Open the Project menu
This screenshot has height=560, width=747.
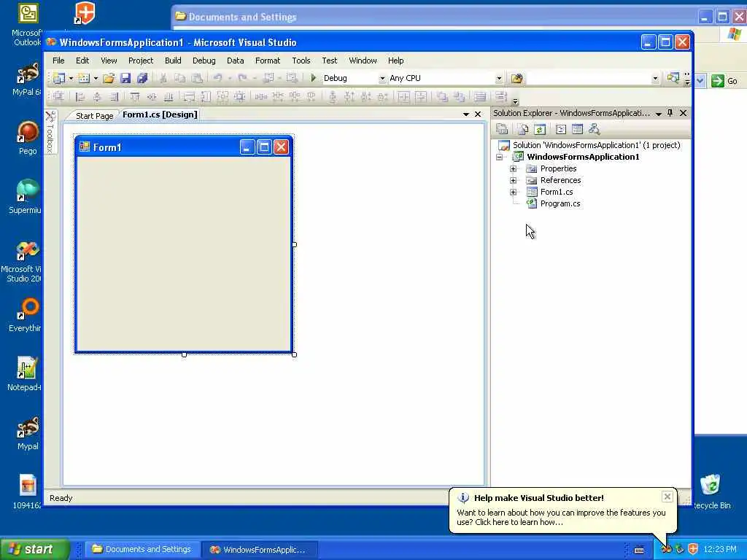click(141, 61)
